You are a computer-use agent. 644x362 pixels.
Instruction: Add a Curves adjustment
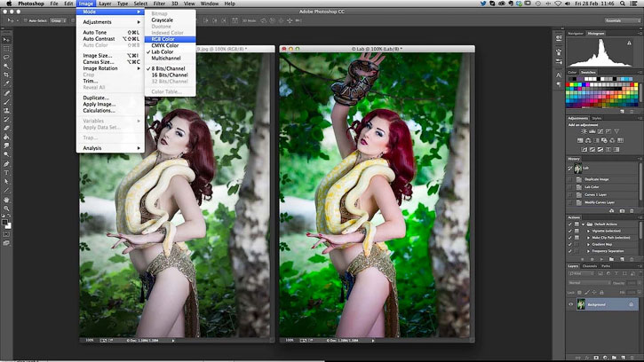(600, 131)
